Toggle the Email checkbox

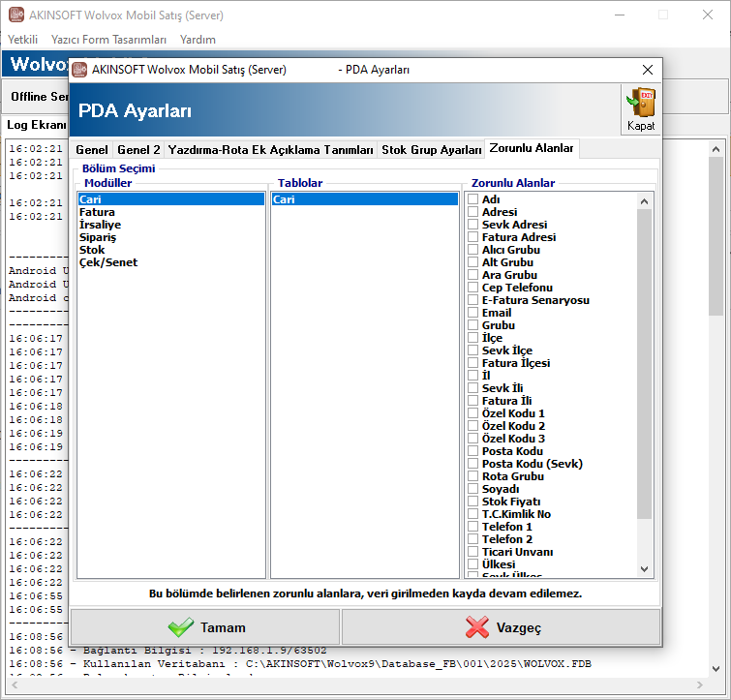(472, 313)
